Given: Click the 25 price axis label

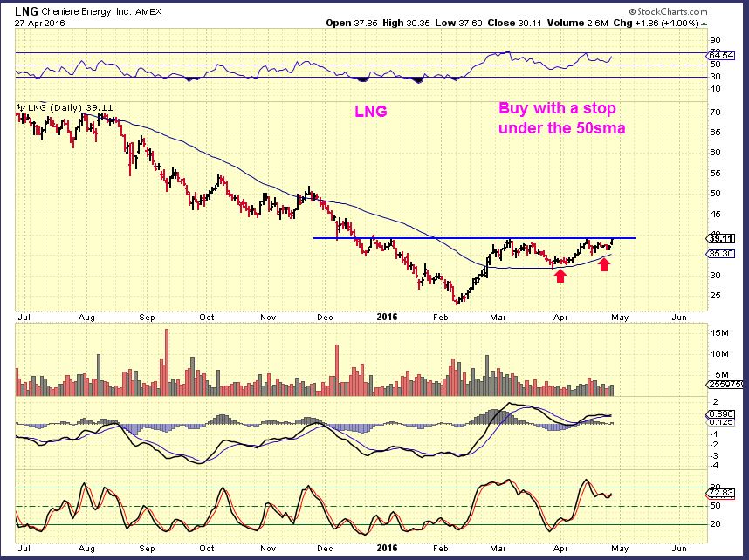Looking at the screenshot, I should click(x=716, y=296).
